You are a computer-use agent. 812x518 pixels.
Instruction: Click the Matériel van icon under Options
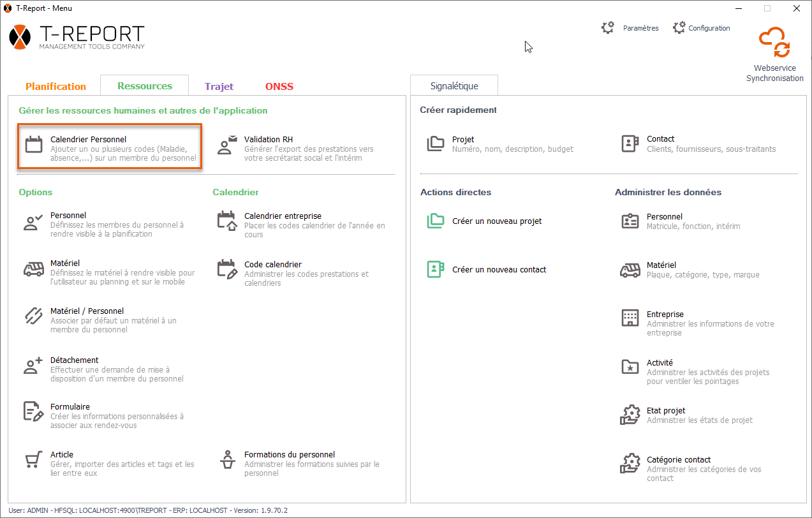click(34, 269)
